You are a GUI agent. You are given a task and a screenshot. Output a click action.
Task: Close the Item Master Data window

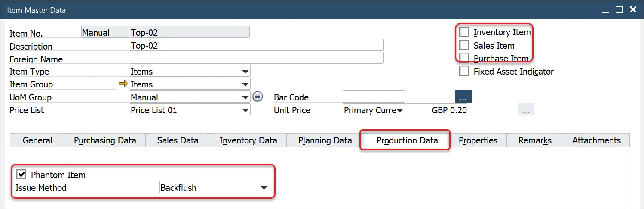click(633, 9)
